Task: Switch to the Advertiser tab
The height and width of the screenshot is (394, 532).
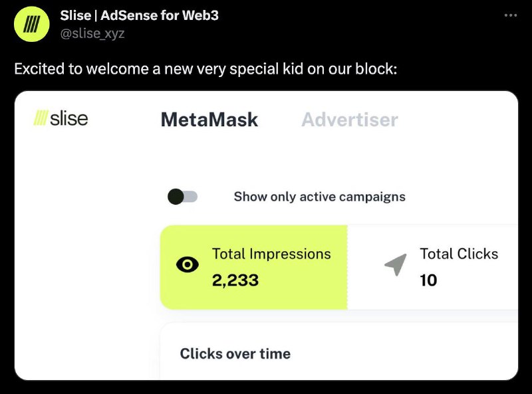Action: tap(350, 120)
